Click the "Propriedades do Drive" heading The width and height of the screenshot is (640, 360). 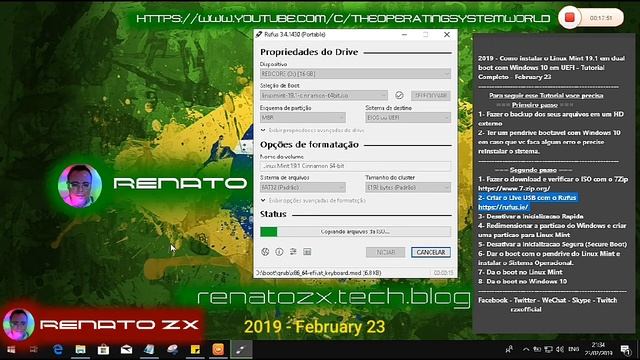[309, 52]
